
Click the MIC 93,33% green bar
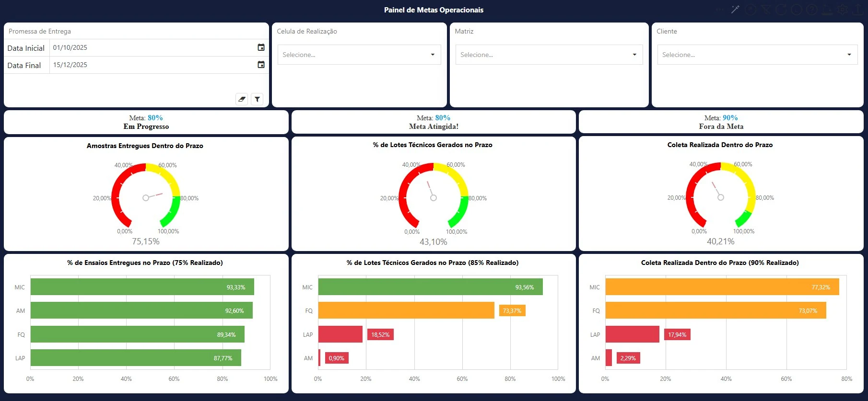[142, 287]
